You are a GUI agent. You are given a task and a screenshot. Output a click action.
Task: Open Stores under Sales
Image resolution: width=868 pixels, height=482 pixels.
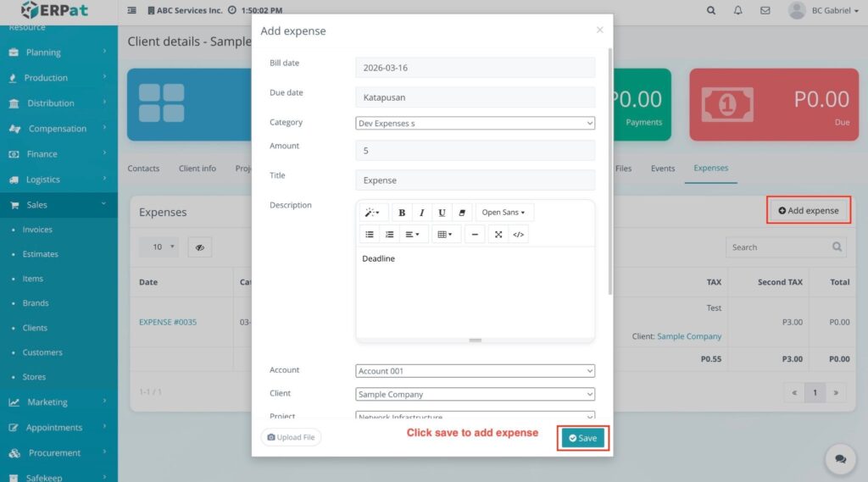[34, 377]
